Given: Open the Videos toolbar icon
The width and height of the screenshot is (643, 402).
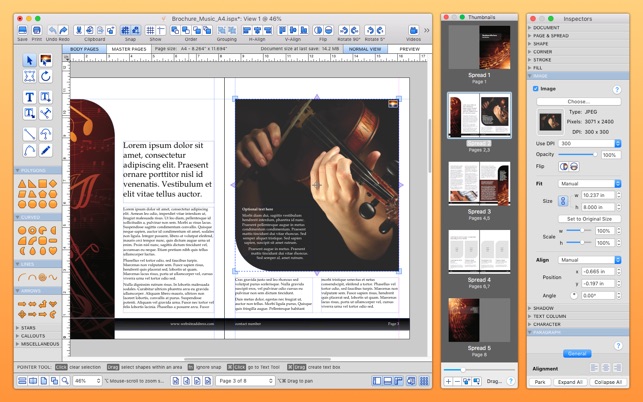Looking at the screenshot, I should click(413, 30).
